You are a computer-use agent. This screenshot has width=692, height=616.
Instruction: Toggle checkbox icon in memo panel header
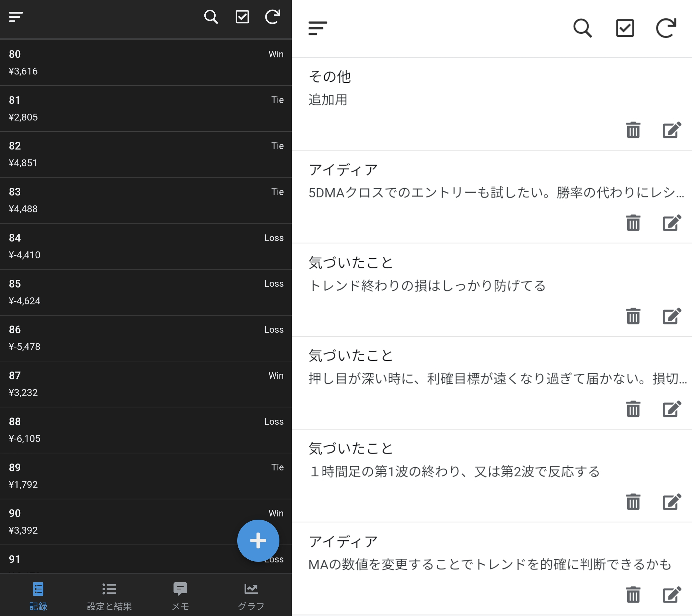coord(625,28)
